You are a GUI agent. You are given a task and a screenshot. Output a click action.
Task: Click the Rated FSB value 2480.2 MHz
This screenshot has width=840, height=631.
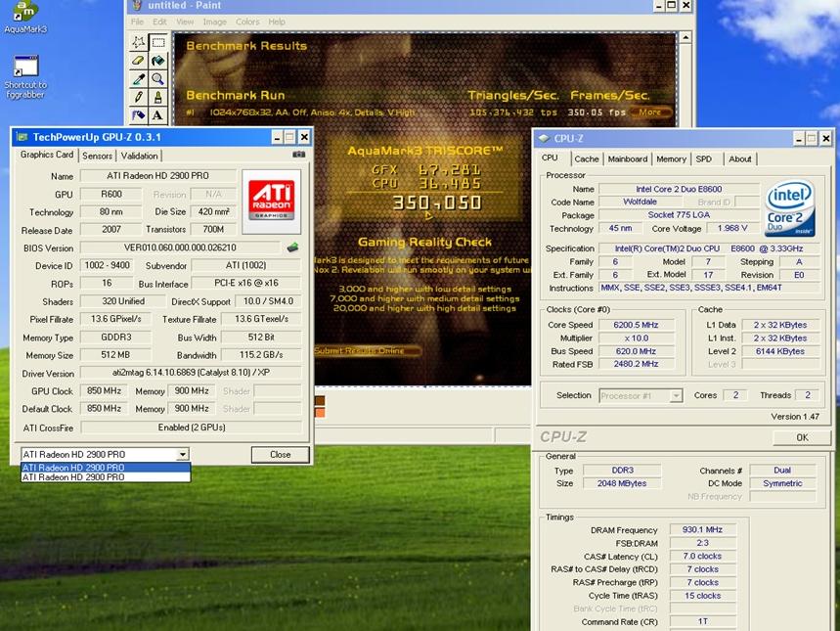[636, 364]
